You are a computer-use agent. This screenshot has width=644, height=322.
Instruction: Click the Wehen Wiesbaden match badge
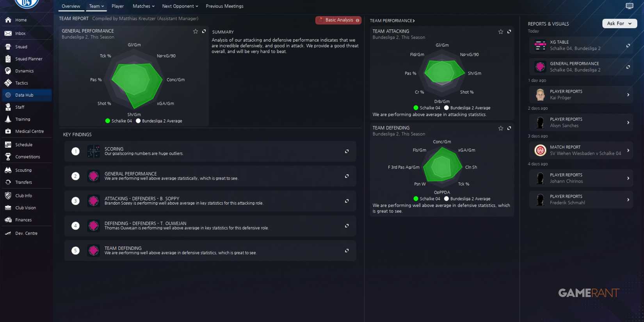pyautogui.click(x=540, y=150)
